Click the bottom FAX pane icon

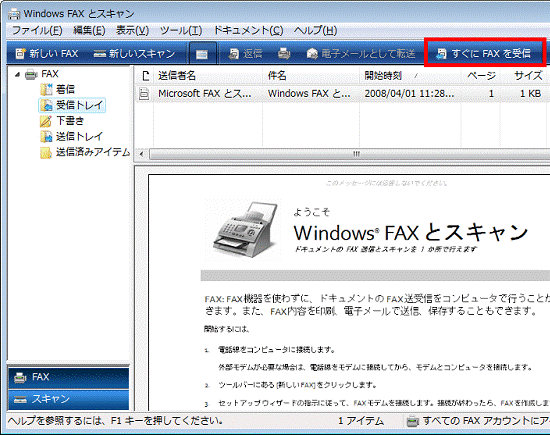[20, 377]
